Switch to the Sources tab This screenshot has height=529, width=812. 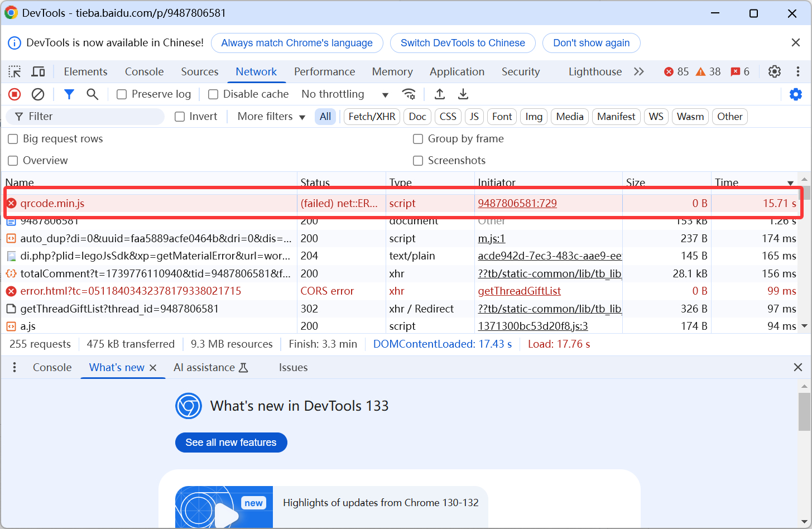click(199, 71)
